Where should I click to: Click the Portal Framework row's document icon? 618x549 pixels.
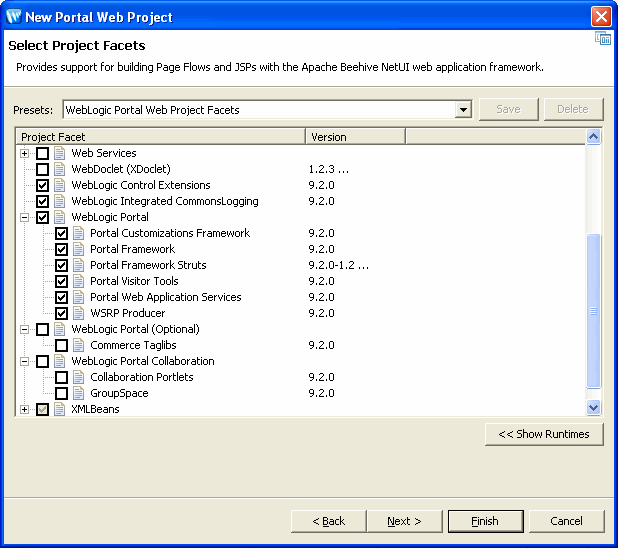pos(78,249)
